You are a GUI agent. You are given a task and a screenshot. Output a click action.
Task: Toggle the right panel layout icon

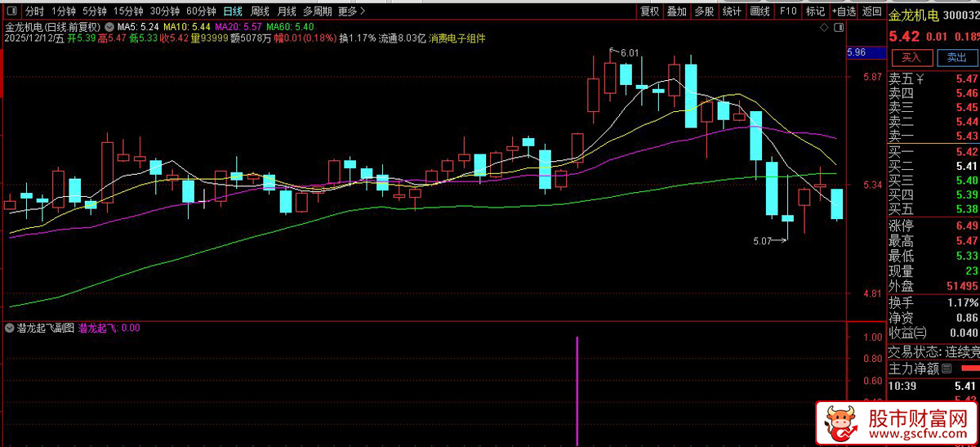[839, 27]
